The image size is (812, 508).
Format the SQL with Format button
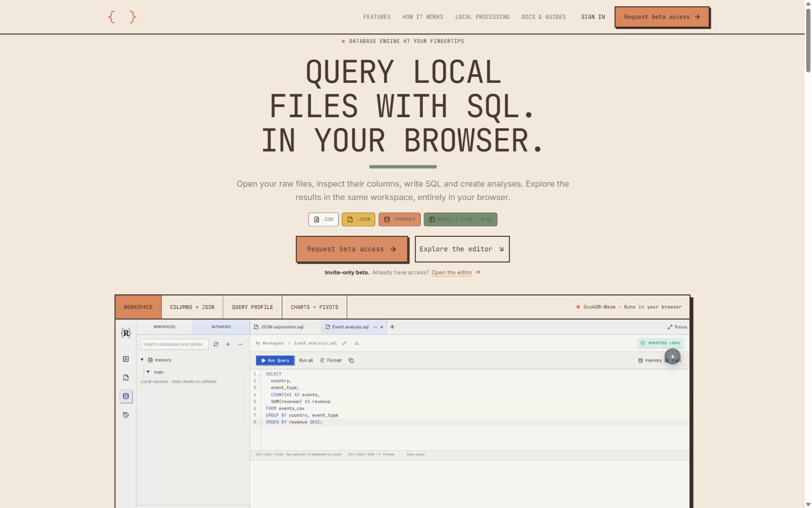[x=331, y=360]
